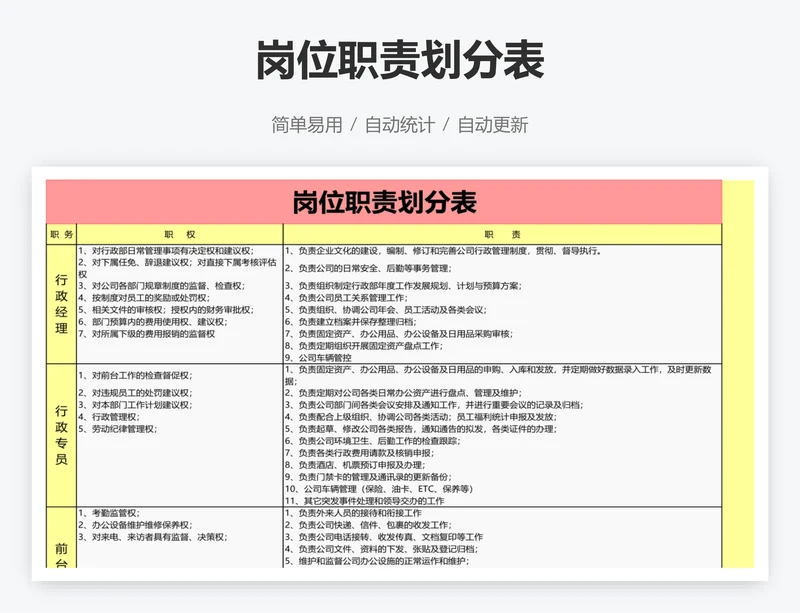
Task: Click line 负责外来人员的接待和衔接工作
Action: pos(353,513)
